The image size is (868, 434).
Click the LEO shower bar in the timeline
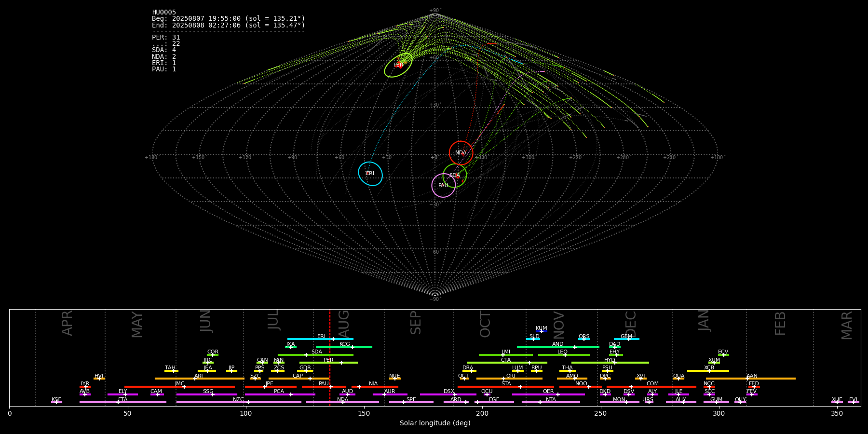coord(564,355)
